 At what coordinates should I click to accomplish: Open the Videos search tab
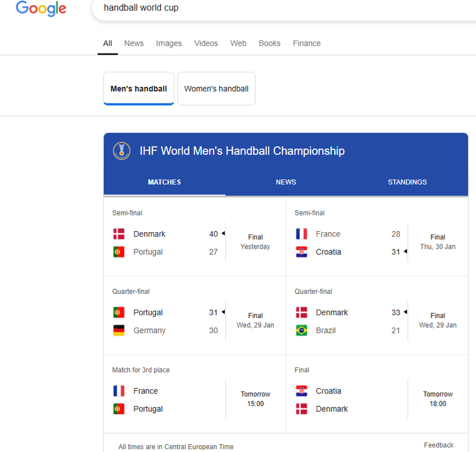coord(206,43)
